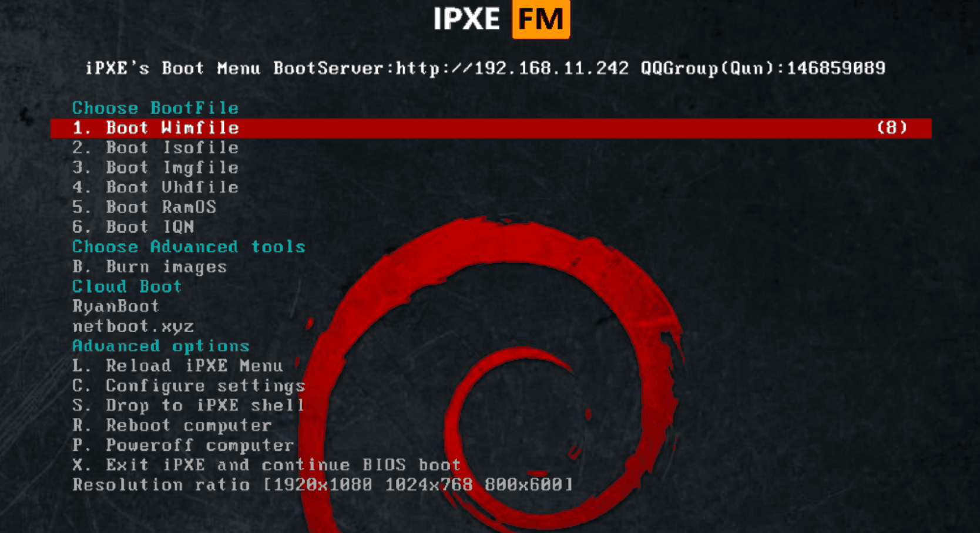Open Configure settings
Screen dimensions: 980x533
(188, 386)
